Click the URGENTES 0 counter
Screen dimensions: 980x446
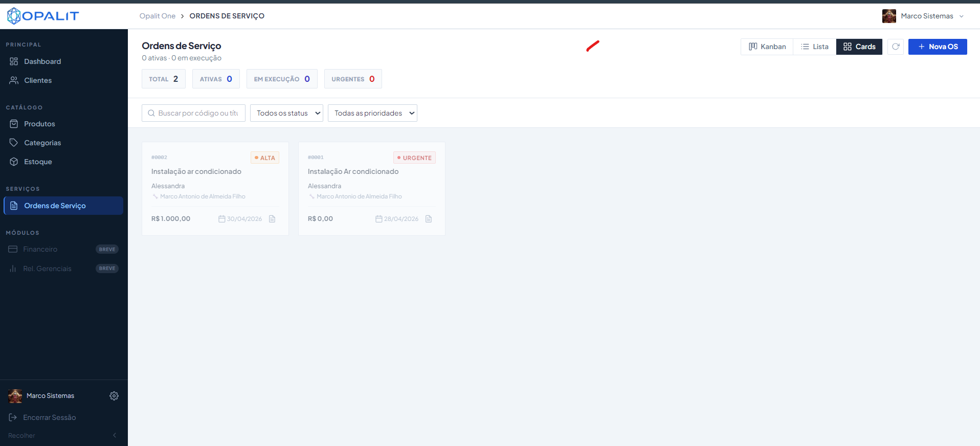pos(353,79)
